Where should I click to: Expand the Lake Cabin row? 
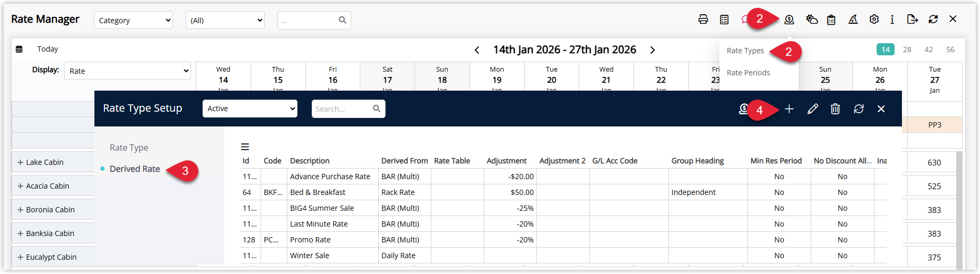[x=21, y=162]
